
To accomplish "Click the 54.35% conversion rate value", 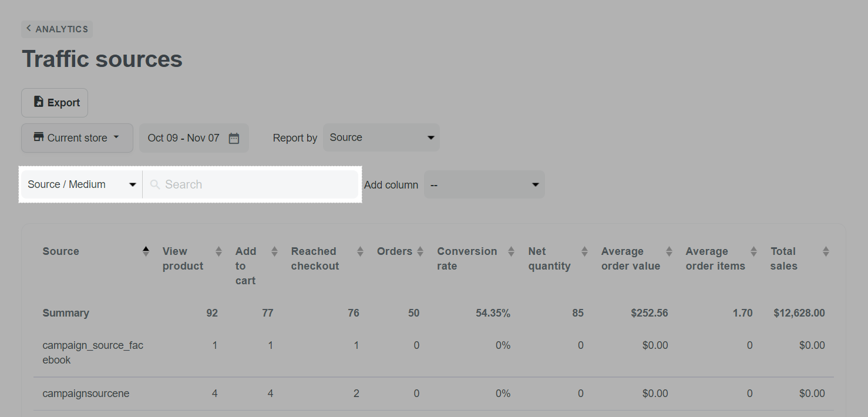I will 493,313.
